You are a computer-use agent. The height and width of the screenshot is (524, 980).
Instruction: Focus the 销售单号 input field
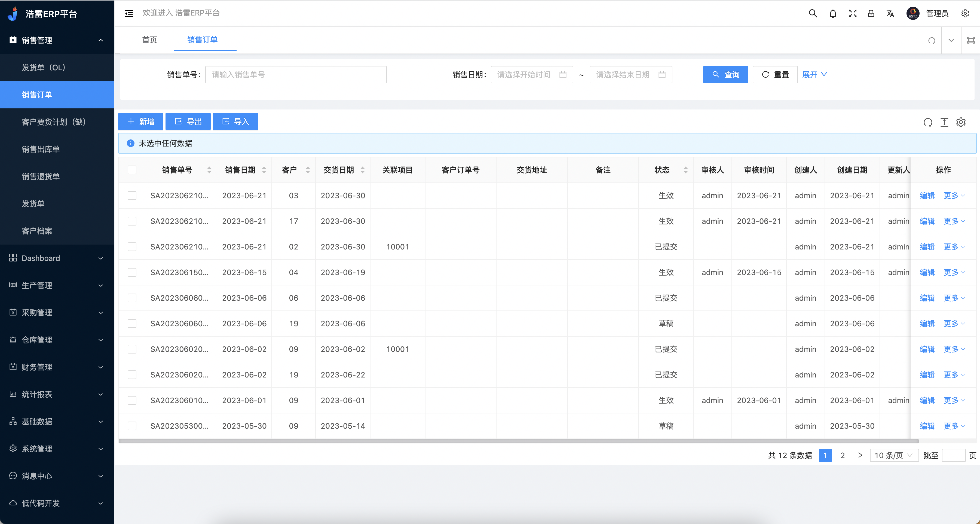pyautogui.click(x=296, y=75)
